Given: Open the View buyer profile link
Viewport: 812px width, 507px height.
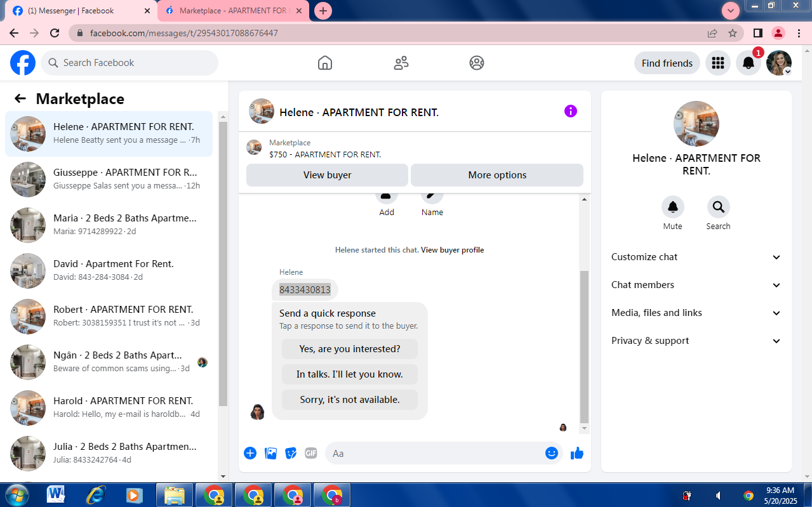Looking at the screenshot, I should pos(452,250).
